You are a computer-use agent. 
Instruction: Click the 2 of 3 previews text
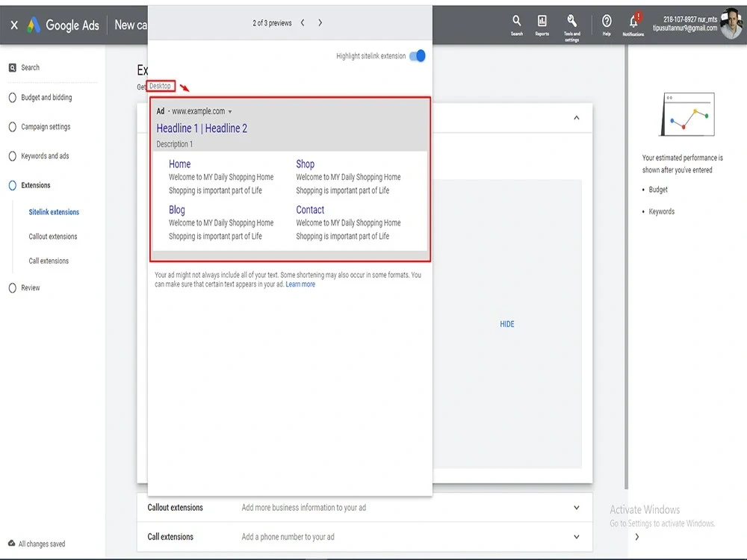coord(272,23)
